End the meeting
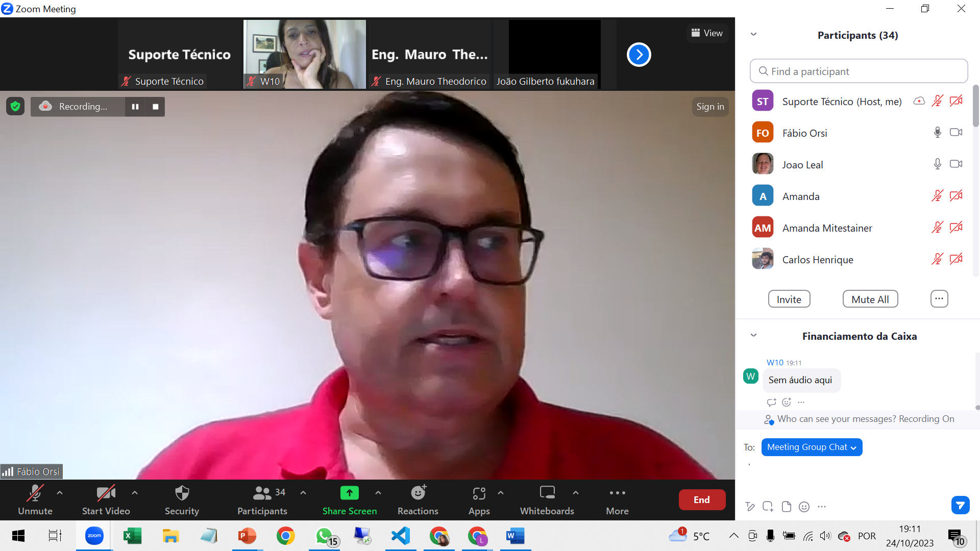The image size is (980, 551). pyautogui.click(x=702, y=500)
